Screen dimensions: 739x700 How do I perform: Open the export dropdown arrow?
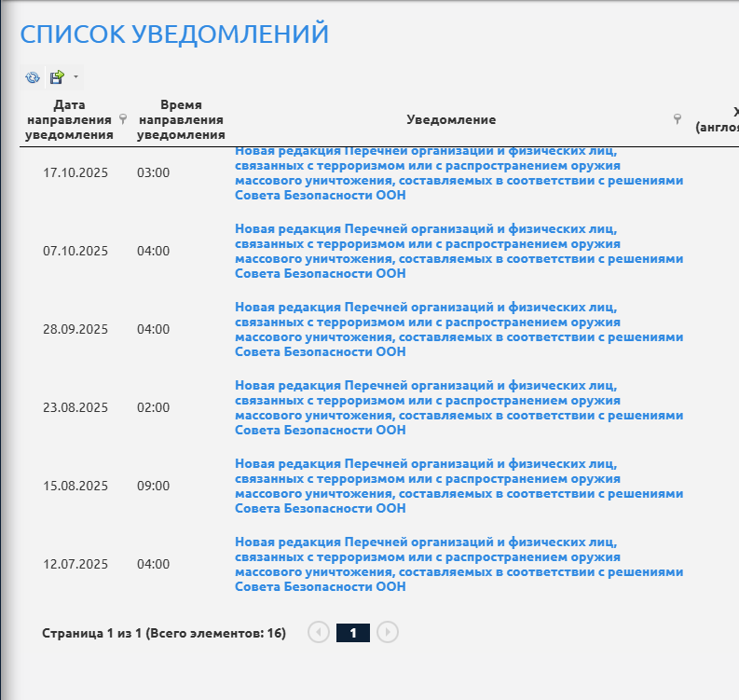pos(75,77)
